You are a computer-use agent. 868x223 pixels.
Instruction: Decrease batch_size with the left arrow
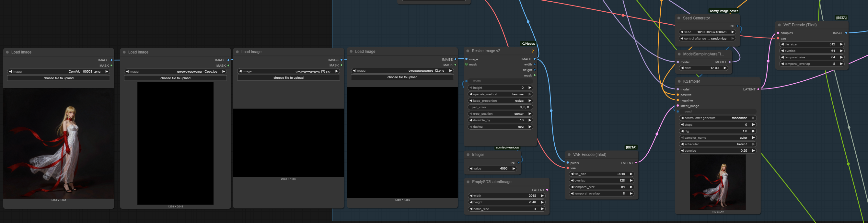point(471,209)
